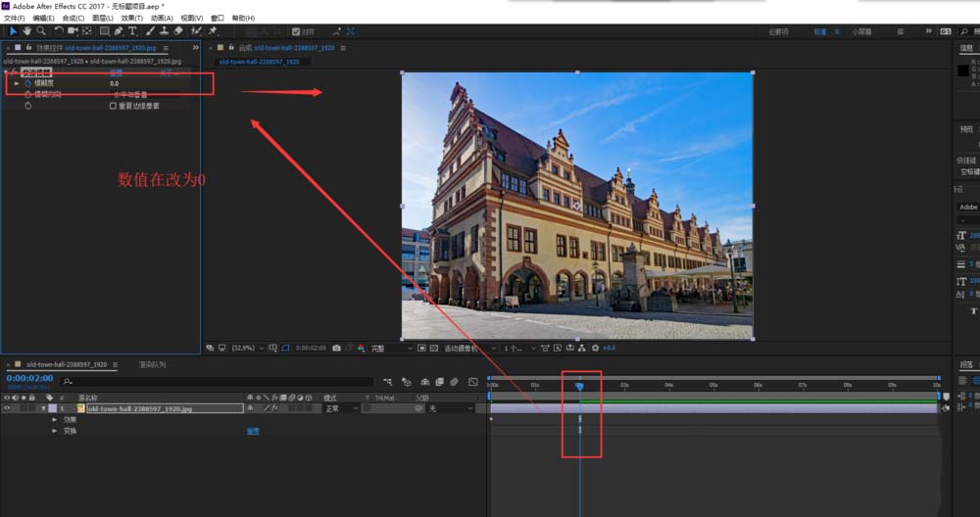The image size is (980, 517).
Task: Toggle the shy switch on layer 1
Action: coord(250,408)
